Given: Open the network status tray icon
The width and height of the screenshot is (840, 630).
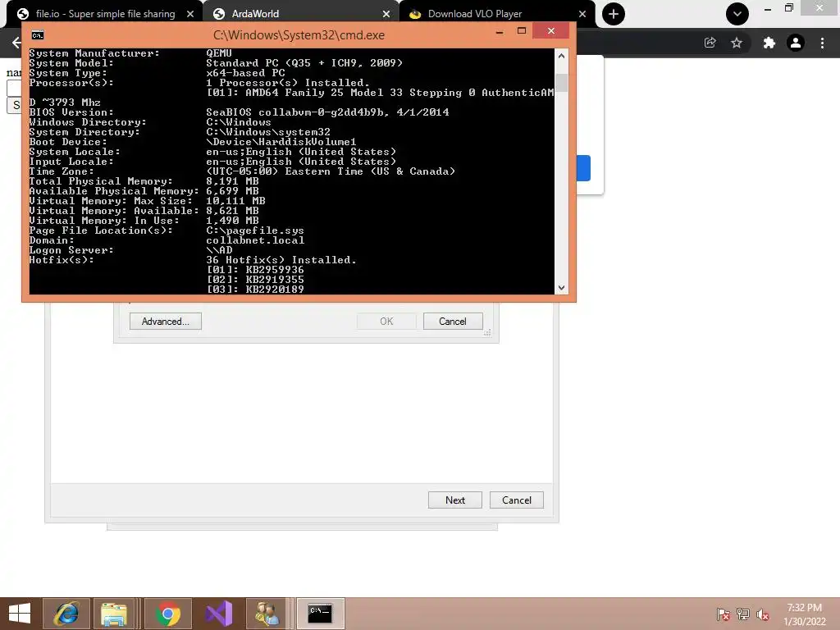Looking at the screenshot, I should click(x=743, y=614).
